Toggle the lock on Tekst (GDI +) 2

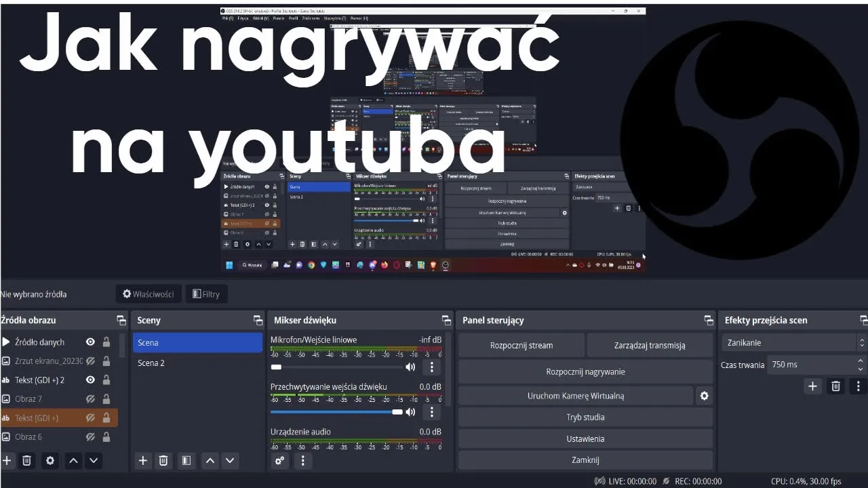click(106, 380)
